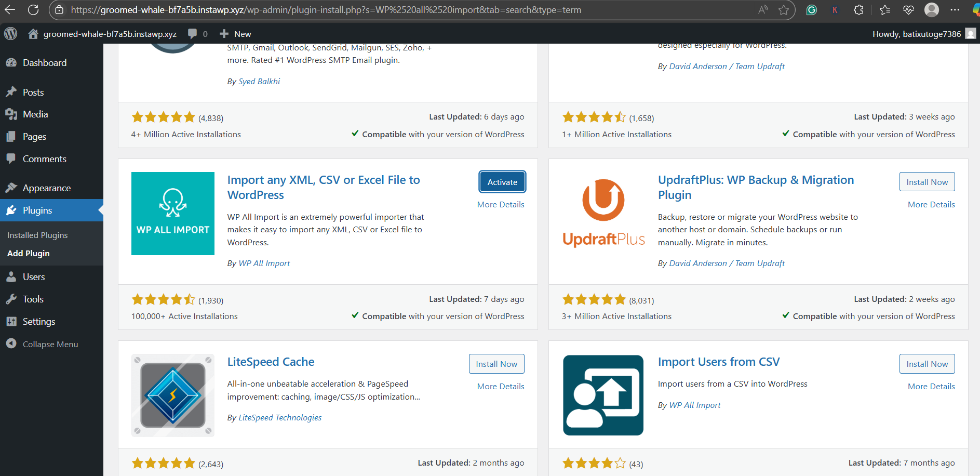Go back with the browser back arrow

coord(10,10)
